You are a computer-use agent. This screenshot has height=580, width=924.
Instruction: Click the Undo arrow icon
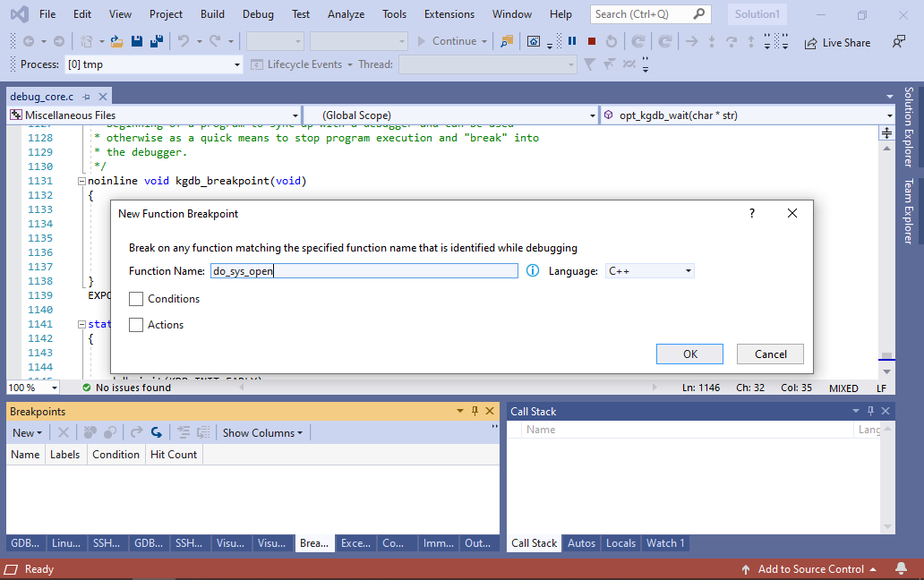click(x=184, y=41)
